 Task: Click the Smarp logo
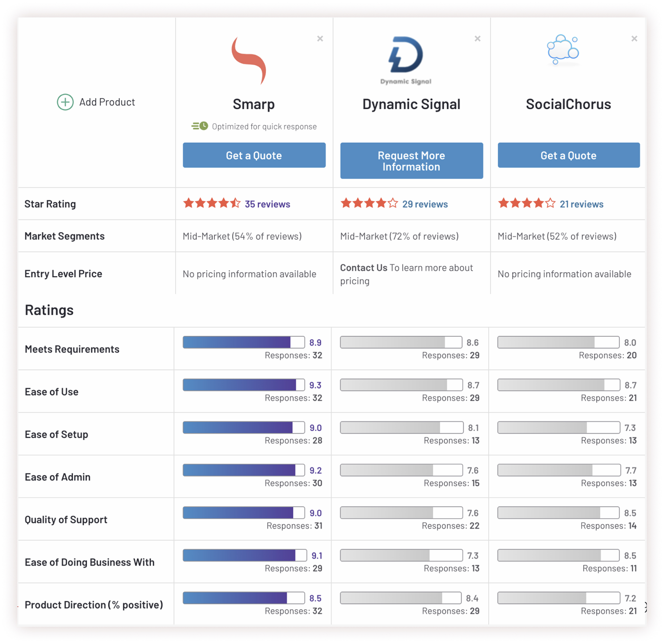[249, 60]
